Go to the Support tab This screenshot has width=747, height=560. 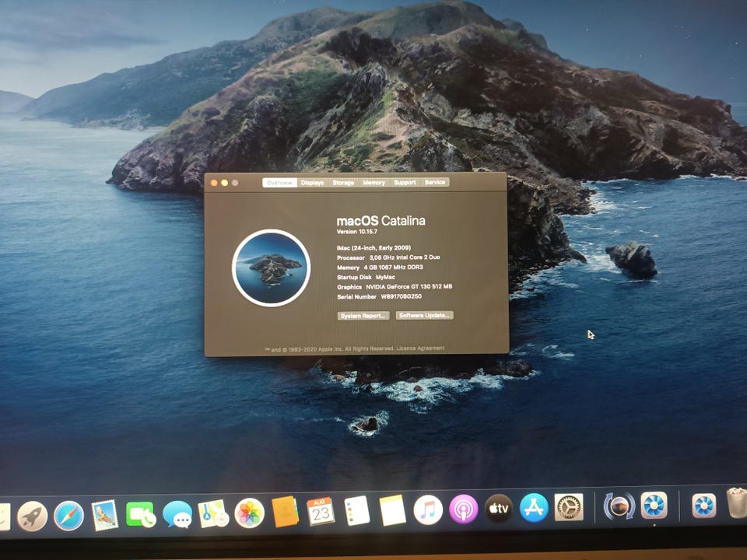(405, 182)
